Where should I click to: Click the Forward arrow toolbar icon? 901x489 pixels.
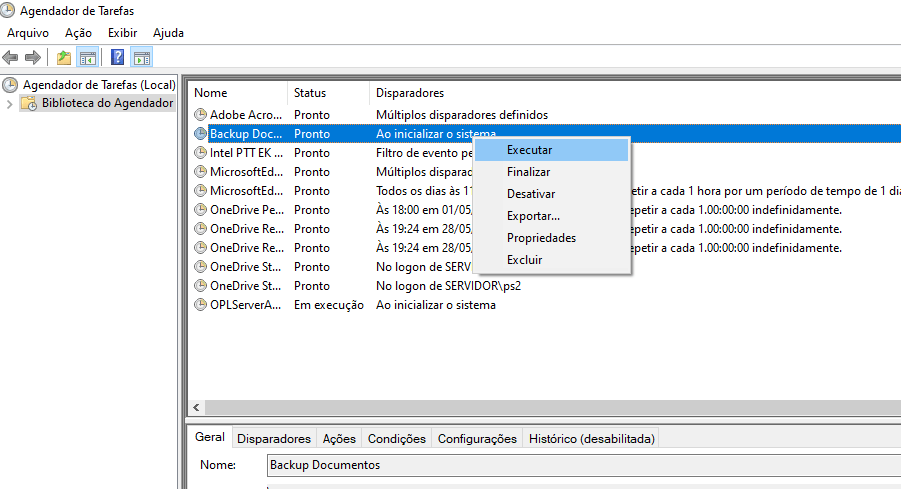coord(33,57)
